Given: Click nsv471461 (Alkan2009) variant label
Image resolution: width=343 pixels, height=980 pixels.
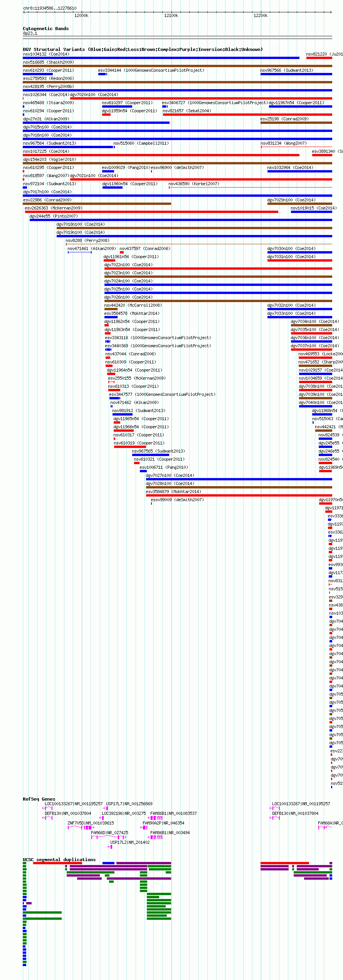Looking at the screenshot, I should click(92, 248).
